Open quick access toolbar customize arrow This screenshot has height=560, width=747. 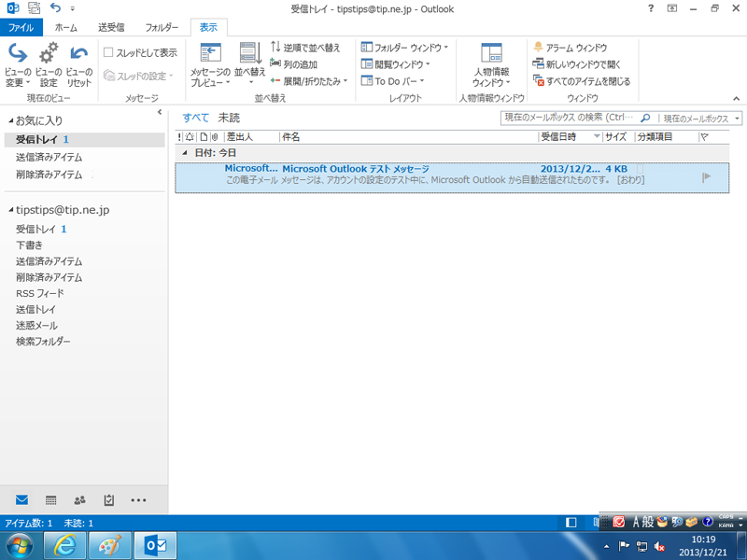(73, 8)
